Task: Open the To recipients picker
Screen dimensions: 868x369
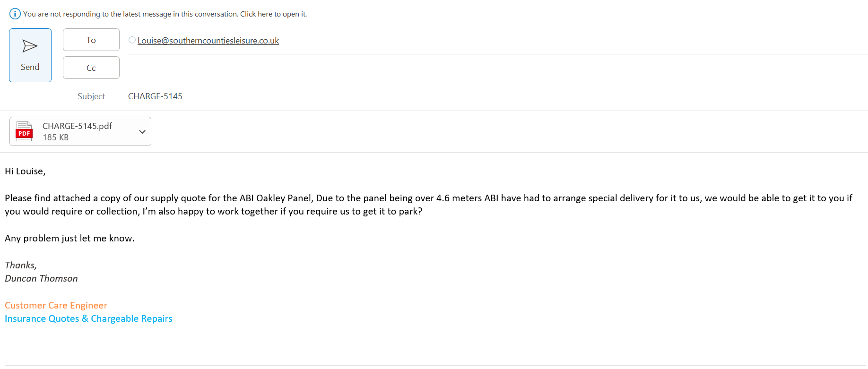Action: tap(91, 40)
